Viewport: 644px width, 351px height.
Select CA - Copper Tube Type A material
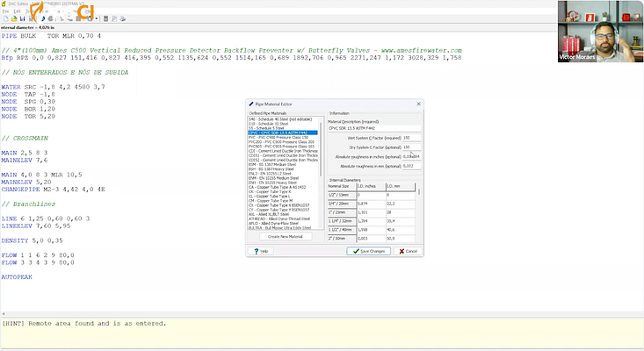tap(282, 187)
